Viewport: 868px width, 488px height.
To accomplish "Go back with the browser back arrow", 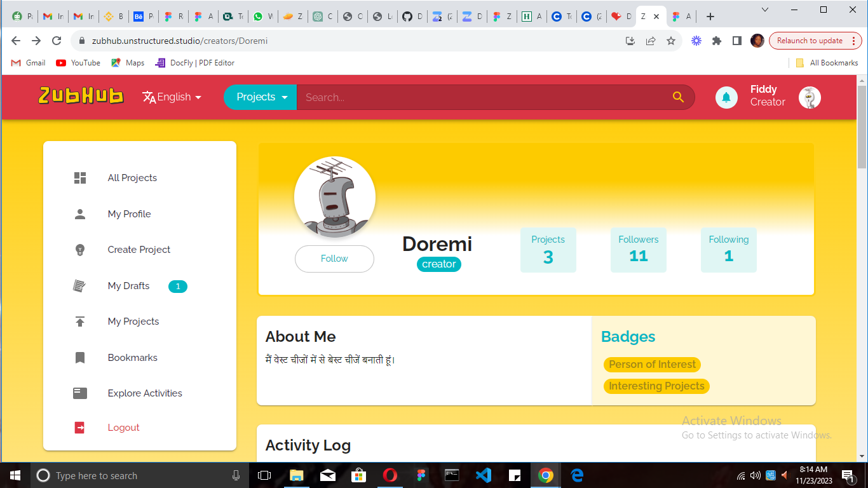I will (16, 41).
